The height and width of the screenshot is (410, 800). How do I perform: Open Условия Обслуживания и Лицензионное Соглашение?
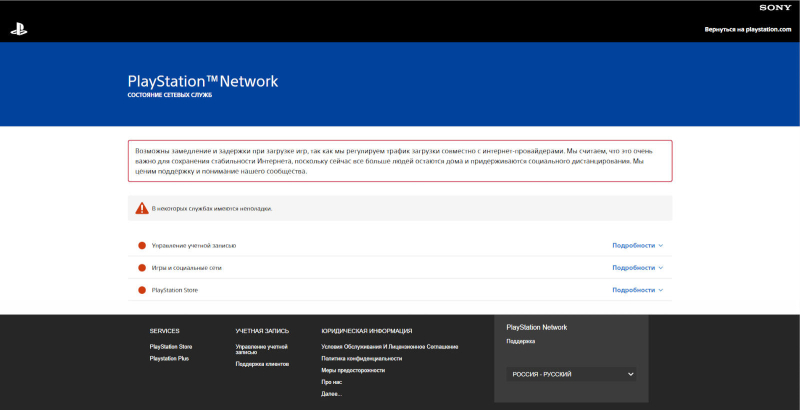coord(389,346)
